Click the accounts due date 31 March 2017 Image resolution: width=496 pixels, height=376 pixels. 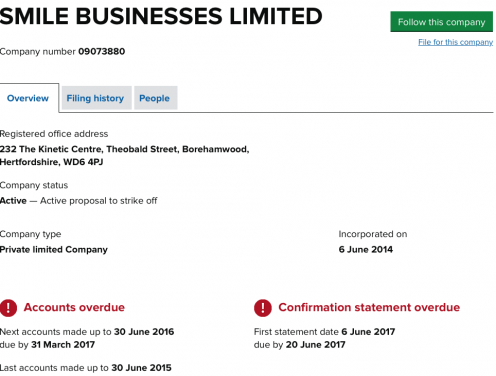tap(63, 344)
